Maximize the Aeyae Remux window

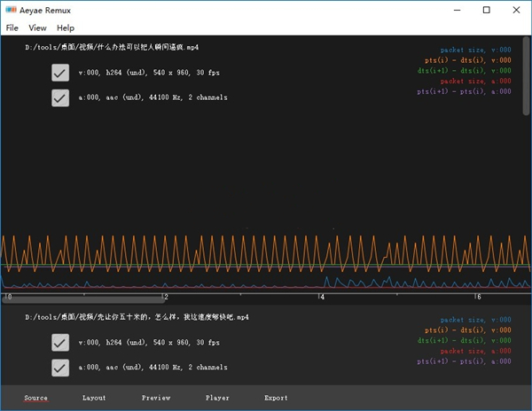click(x=486, y=10)
